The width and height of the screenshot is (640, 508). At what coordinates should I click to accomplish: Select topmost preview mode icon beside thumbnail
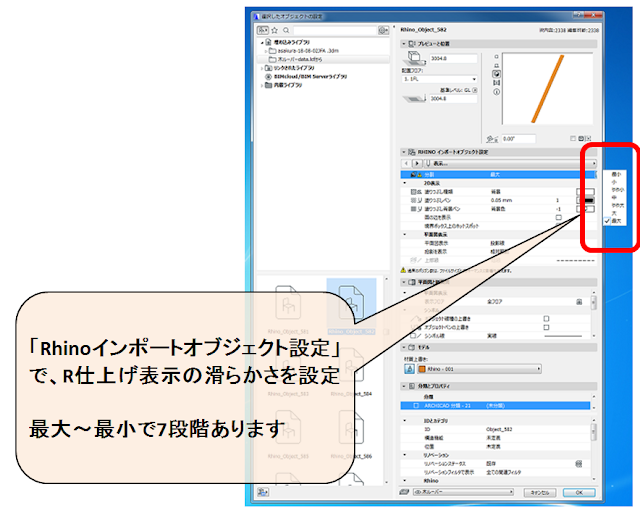(496, 57)
